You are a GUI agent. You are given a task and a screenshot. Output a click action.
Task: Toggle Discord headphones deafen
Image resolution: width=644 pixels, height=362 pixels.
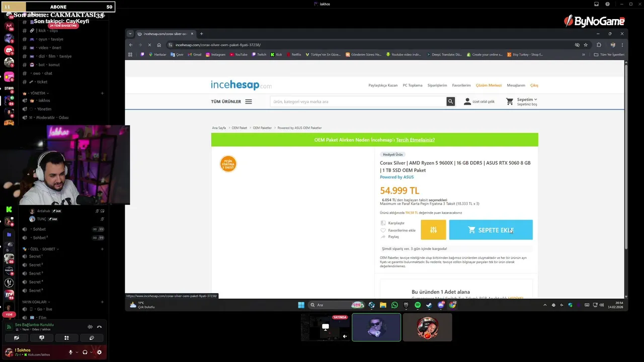[x=85, y=352]
